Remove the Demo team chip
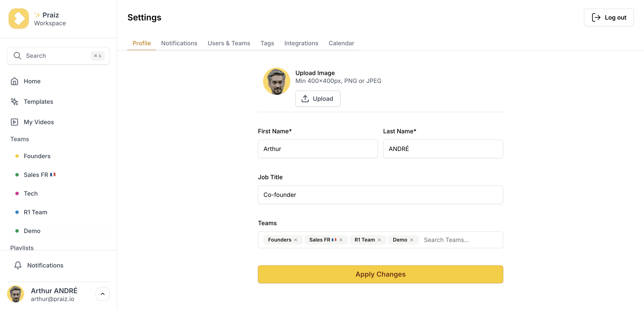The height and width of the screenshot is (310, 644). [411, 240]
